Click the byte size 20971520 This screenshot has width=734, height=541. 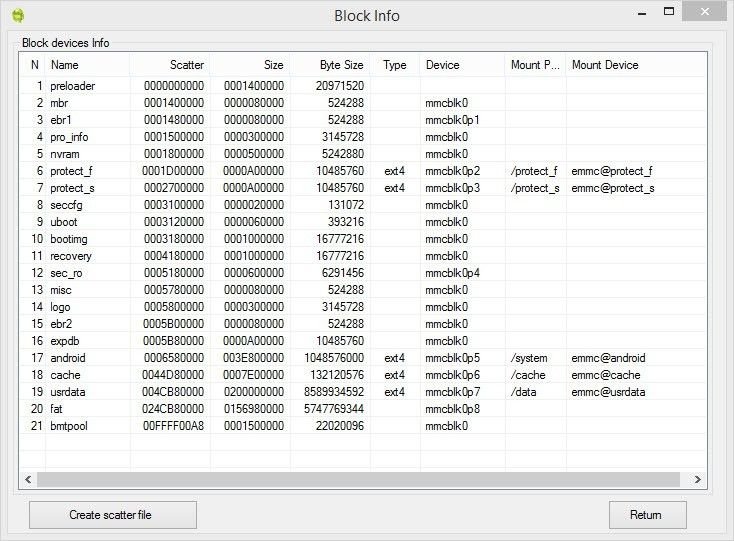pyautogui.click(x=340, y=86)
